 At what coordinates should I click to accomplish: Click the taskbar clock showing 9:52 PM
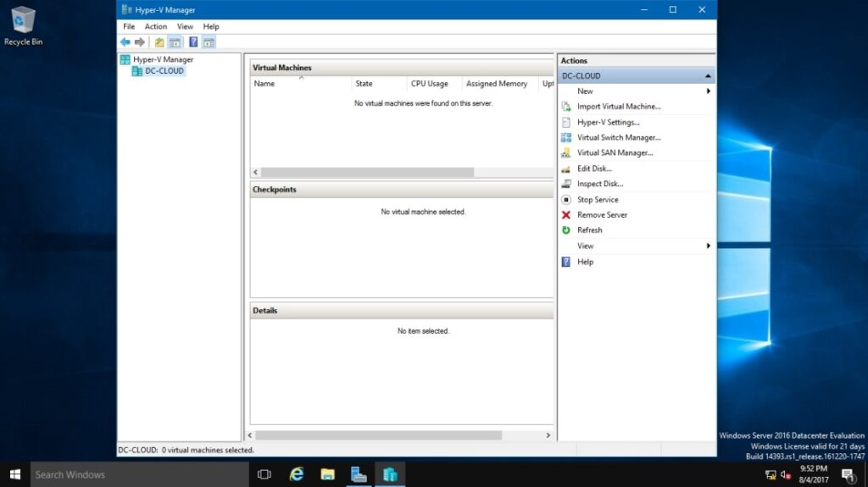(x=813, y=474)
